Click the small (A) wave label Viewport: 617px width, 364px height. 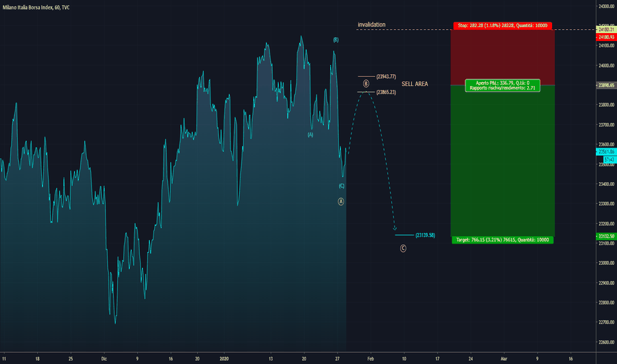click(310, 134)
